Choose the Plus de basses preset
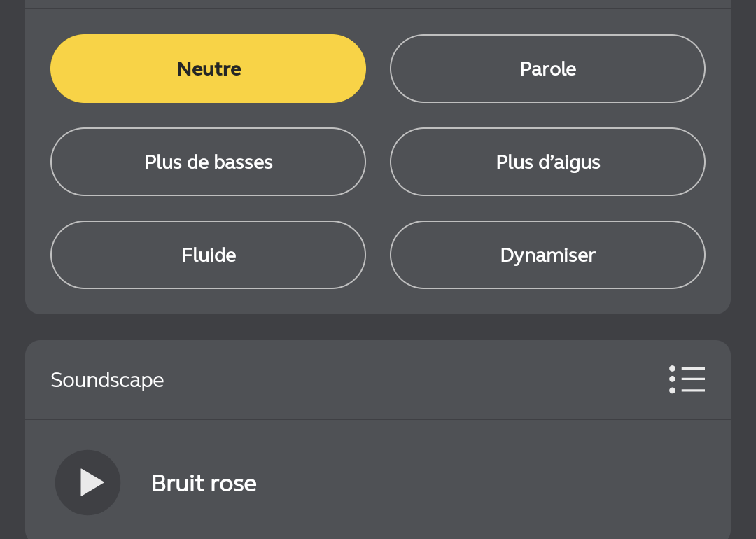This screenshot has height=539, width=756. tap(209, 162)
